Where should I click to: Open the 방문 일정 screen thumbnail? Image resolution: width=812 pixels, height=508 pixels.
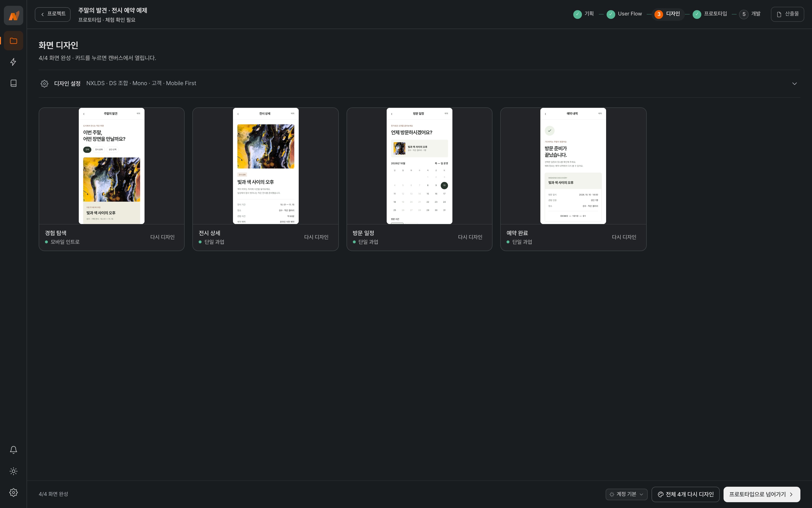[419, 166]
